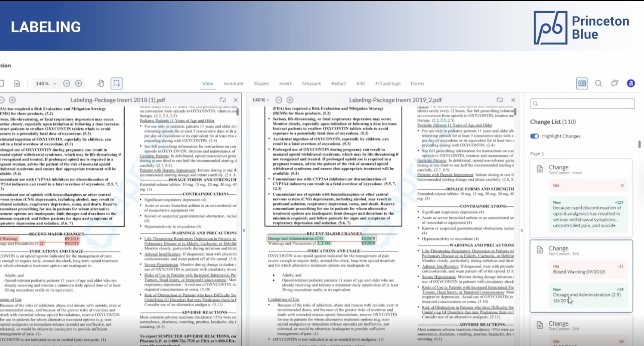Open the Redact tab
This screenshot has height=346, width=644.
pos(338,83)
